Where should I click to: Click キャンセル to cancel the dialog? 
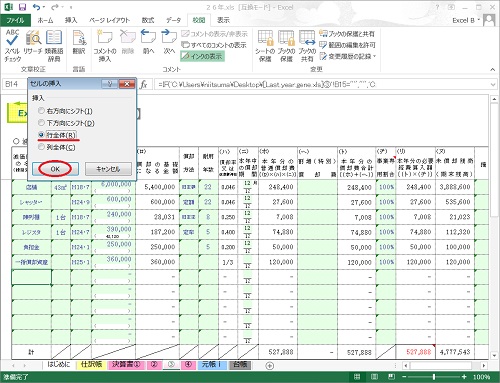[108, 169]
